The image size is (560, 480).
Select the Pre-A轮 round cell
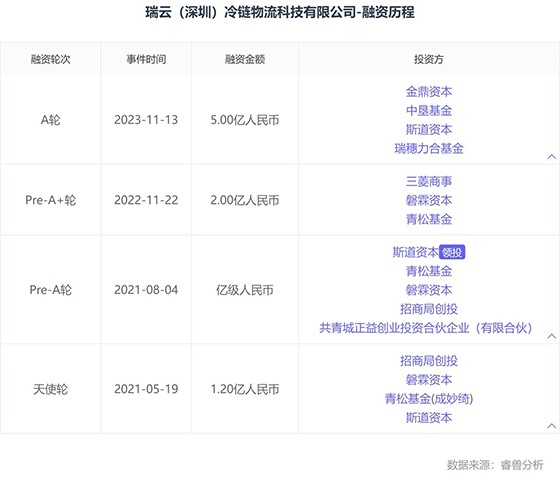click(x=50, y=290)
